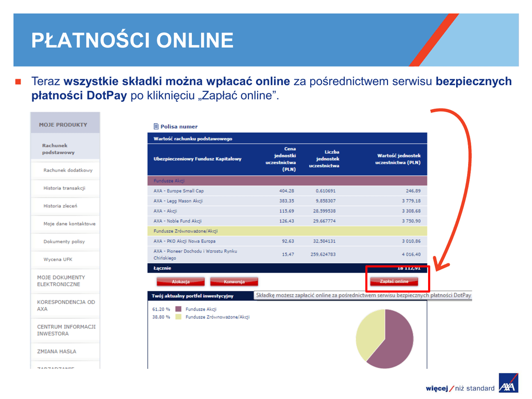The width and height of the screenshot is (532, 399).
Task: Expand Korespondencja od AXA section
Action: pos(66,305)
